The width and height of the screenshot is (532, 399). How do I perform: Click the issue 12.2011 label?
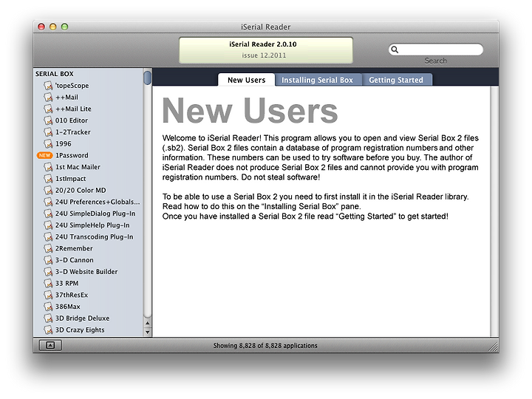(x=264, y=55)
